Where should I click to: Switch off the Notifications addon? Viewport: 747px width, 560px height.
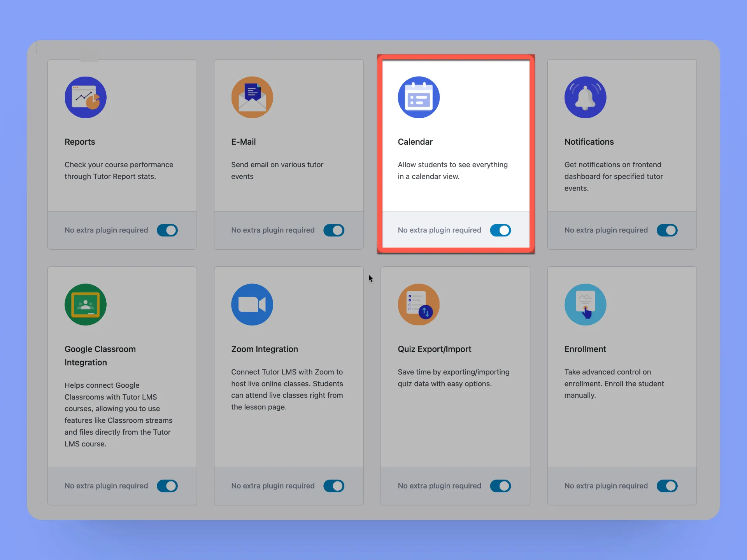tap(667, 230)
